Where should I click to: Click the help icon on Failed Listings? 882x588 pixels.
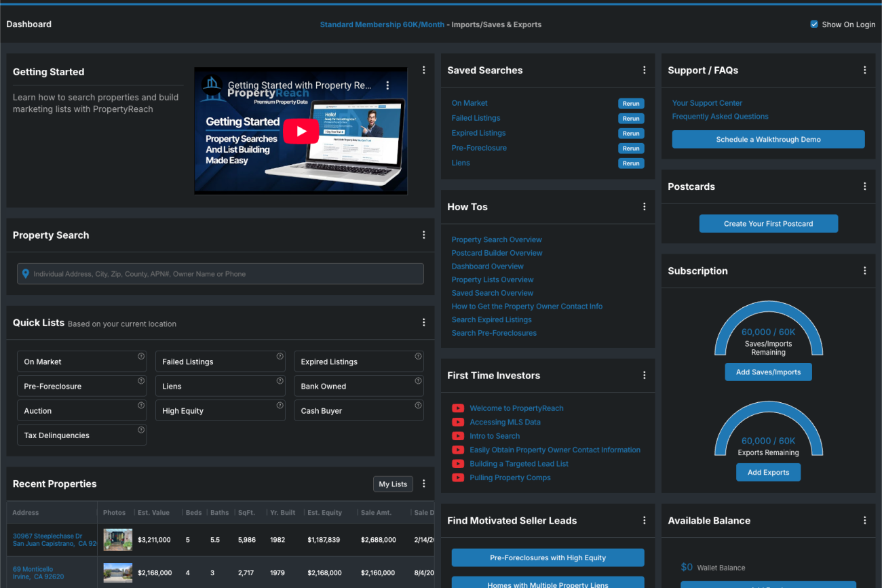tap(280, 356)
